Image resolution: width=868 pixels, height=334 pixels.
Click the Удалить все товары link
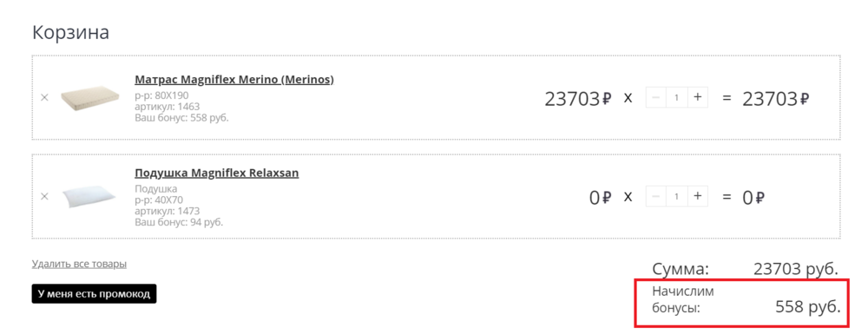coord(79,264)
